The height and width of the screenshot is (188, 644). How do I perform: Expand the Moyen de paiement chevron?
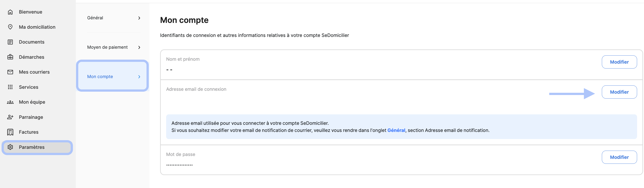tap(139, 47)
